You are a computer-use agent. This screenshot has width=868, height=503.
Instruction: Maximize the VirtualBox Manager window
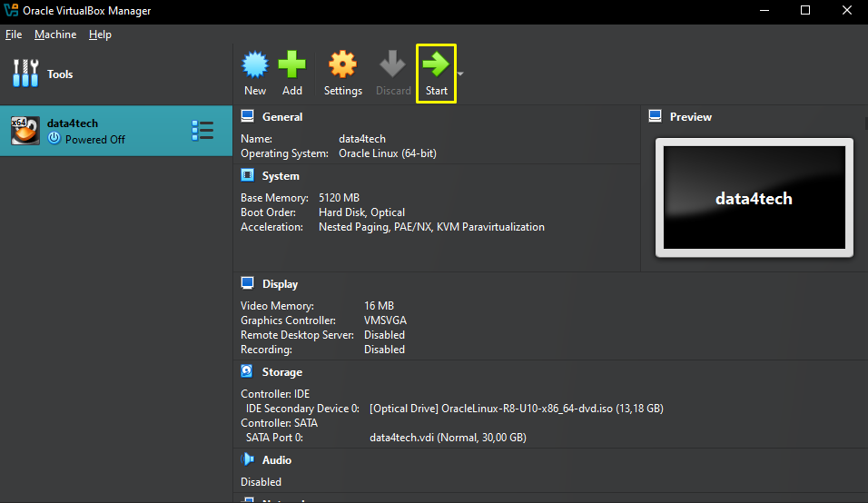[x=805, y=11]
